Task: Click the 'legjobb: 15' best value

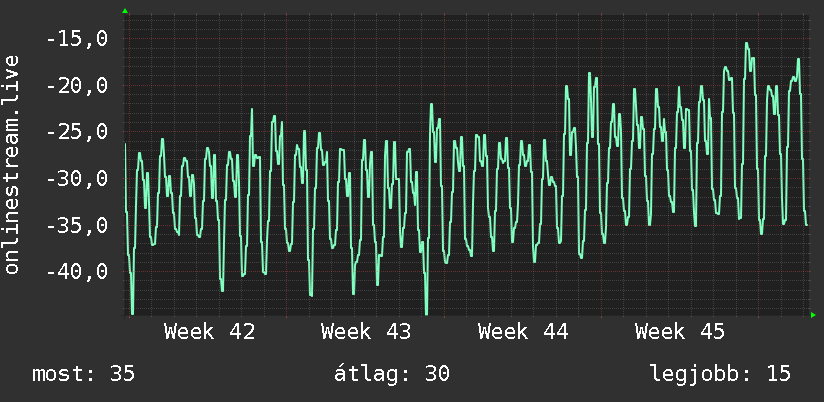Action: click(720, 374)
